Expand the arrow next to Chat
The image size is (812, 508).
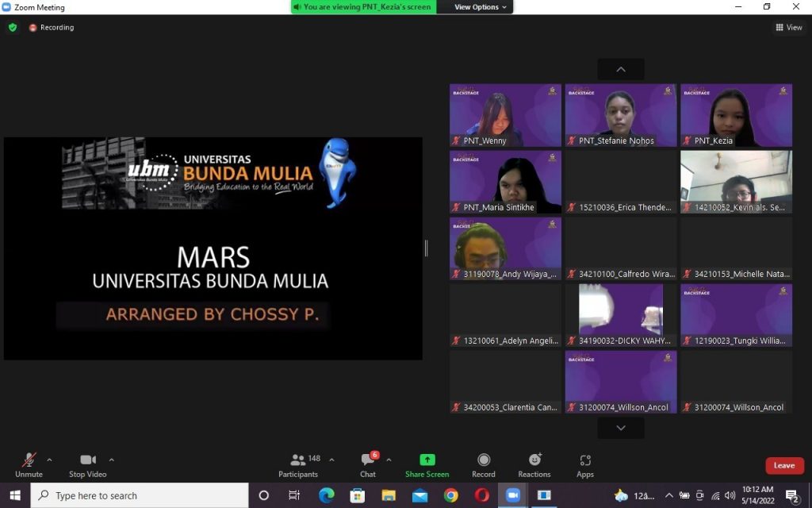[389, 460]
